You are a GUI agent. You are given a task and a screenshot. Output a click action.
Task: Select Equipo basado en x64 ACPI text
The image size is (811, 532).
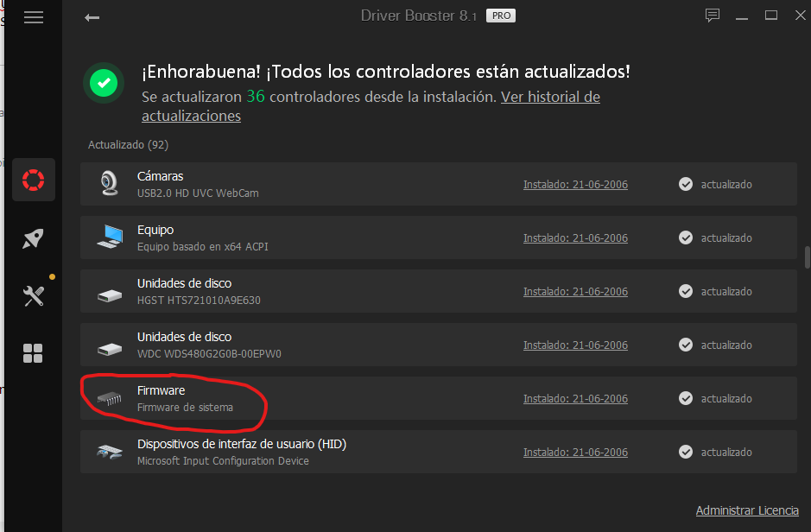tap(203, 247)
